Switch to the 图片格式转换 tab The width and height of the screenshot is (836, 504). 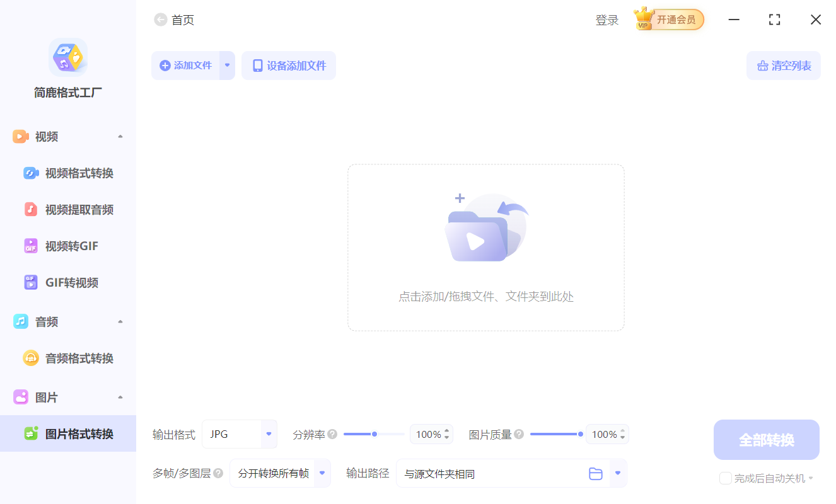coord(68,433)
